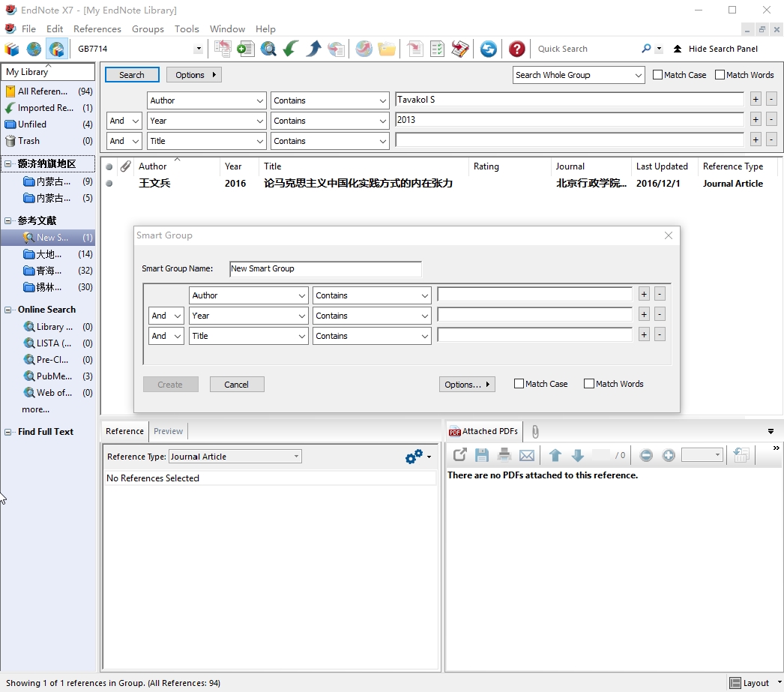The image size is (784, 692).
Task: Click the blue Sync Library icon
Action: click(489, 49)
